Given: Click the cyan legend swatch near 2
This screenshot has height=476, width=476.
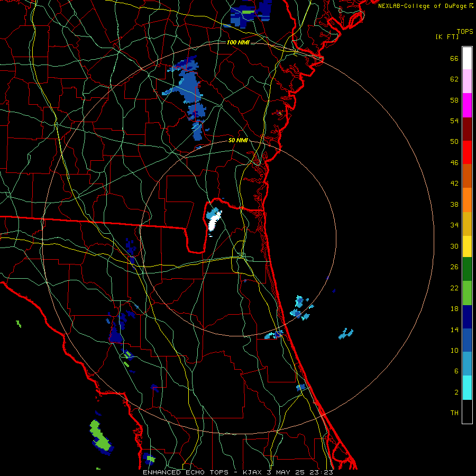Looking at the screenshot, I should pos(467,388).
